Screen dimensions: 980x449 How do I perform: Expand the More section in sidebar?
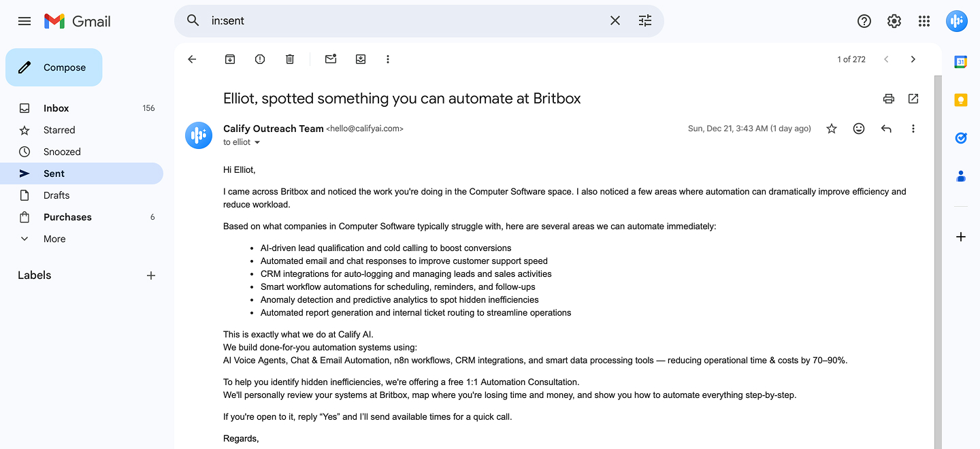(54, 239)
